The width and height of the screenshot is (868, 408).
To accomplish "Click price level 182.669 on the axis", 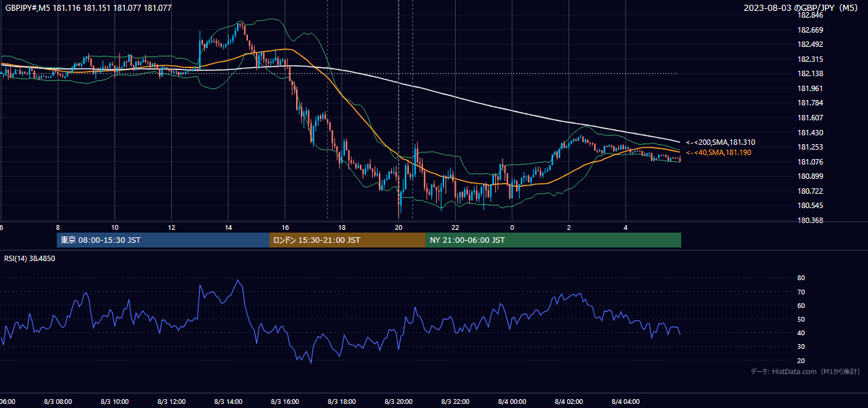I will [x=810, y=30].
